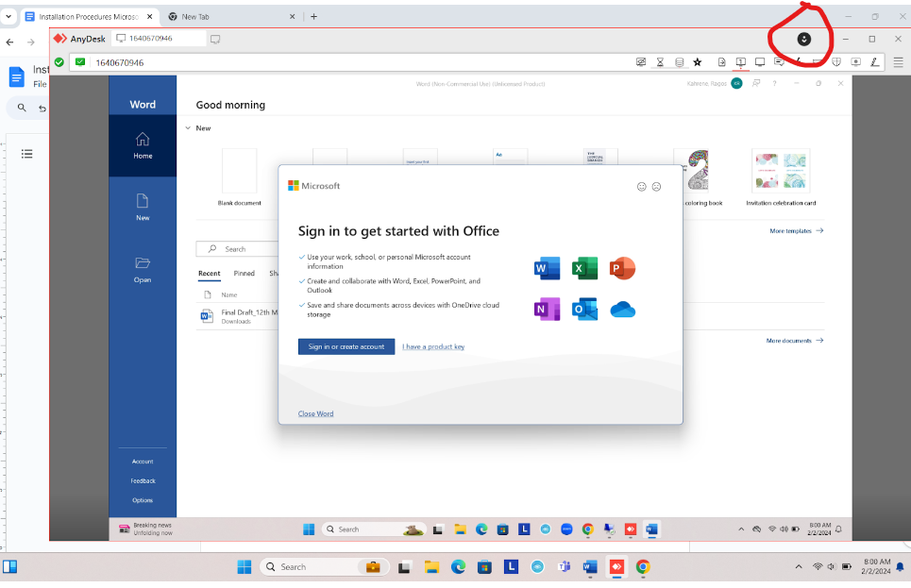Viewport: 911px width, 588px height.
Task: Open a new Chrome tab with plus button
Action: point(313,16)
